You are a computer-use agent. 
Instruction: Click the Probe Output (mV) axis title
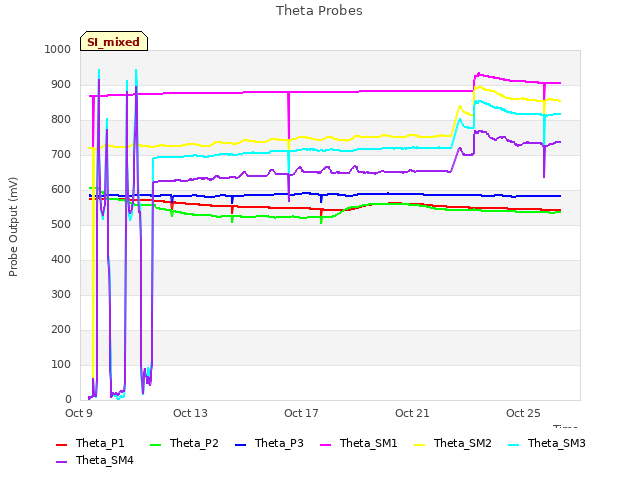click(x=13, y=227)
